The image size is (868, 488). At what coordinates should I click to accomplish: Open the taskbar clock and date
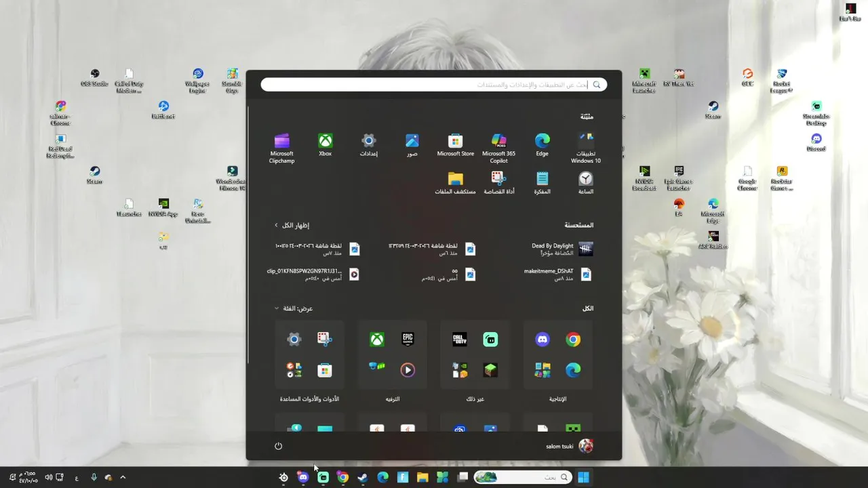tap(28, 477)
